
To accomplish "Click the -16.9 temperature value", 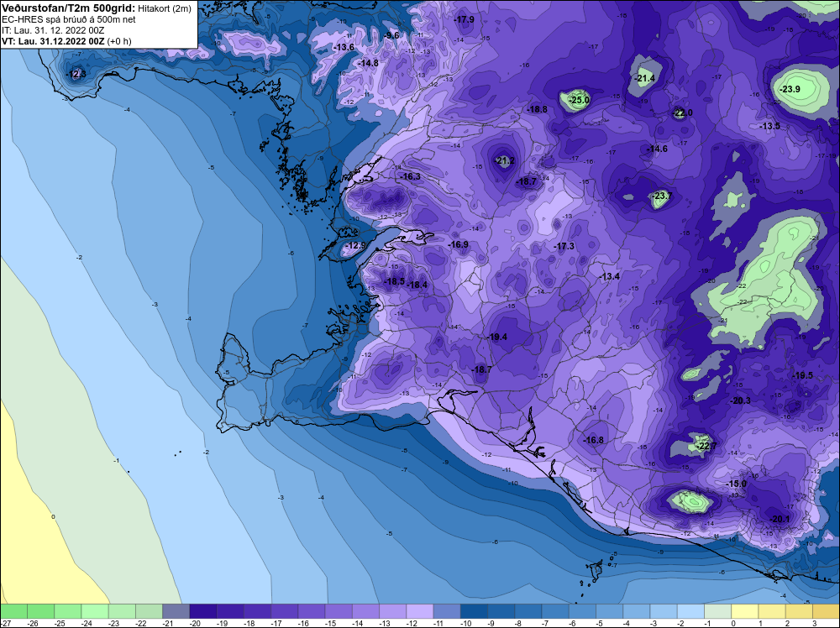I will point(458,244).
